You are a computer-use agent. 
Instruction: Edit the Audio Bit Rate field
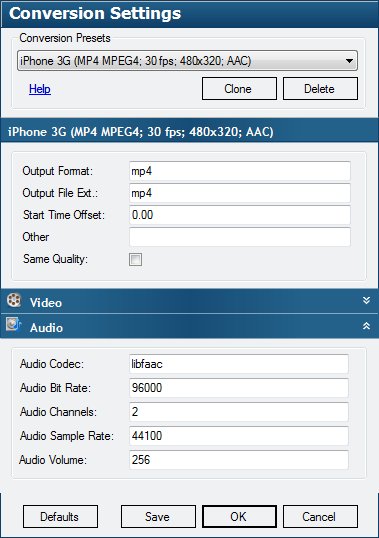[239, 388]
